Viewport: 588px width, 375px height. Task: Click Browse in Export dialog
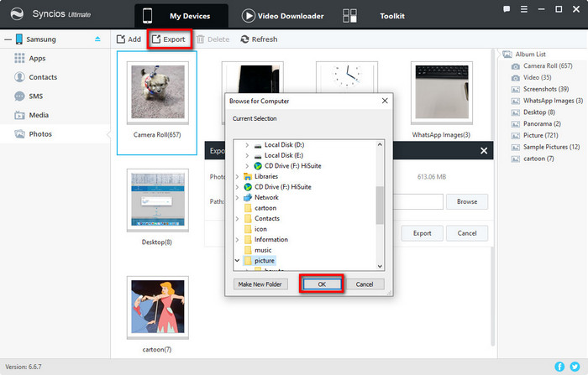tap(467, 201)
